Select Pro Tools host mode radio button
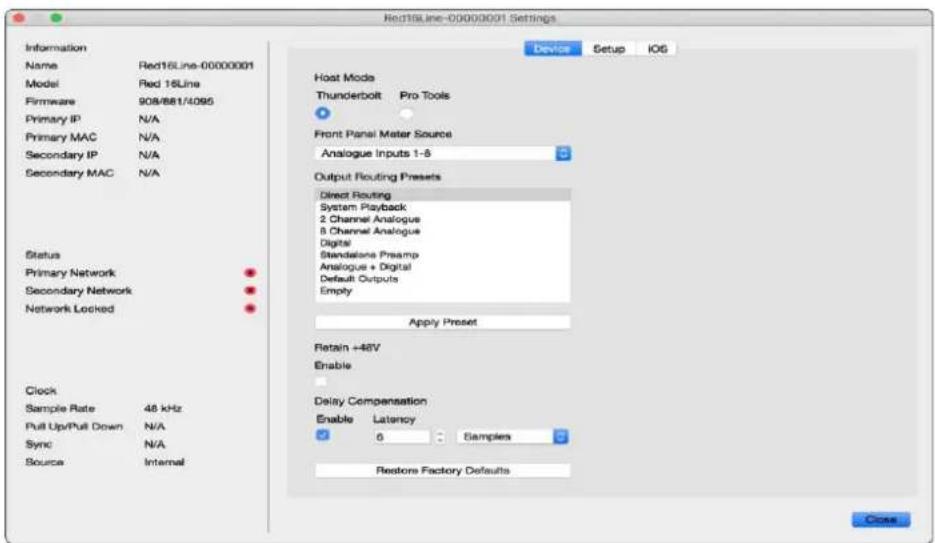Image resolution: width=935 pixels, height=543 pixels. (x=406, y=113)
